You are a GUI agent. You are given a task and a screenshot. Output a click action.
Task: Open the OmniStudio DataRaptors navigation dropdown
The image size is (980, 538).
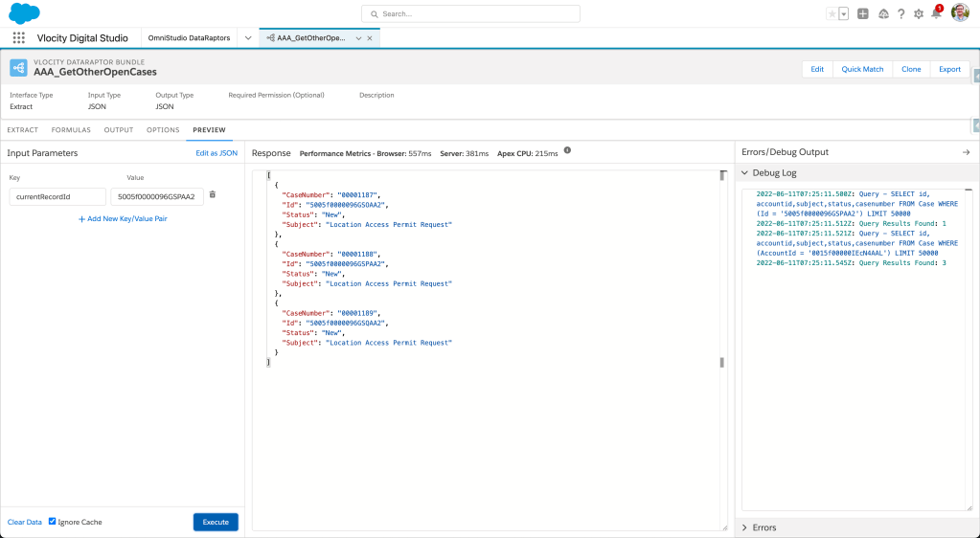[x=248, y=38]
